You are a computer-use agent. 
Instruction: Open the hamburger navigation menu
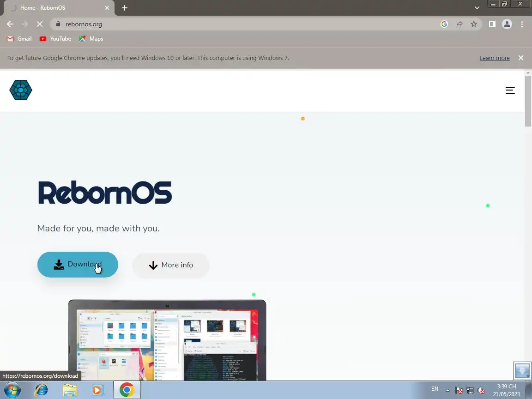click(x=510, y=90)
